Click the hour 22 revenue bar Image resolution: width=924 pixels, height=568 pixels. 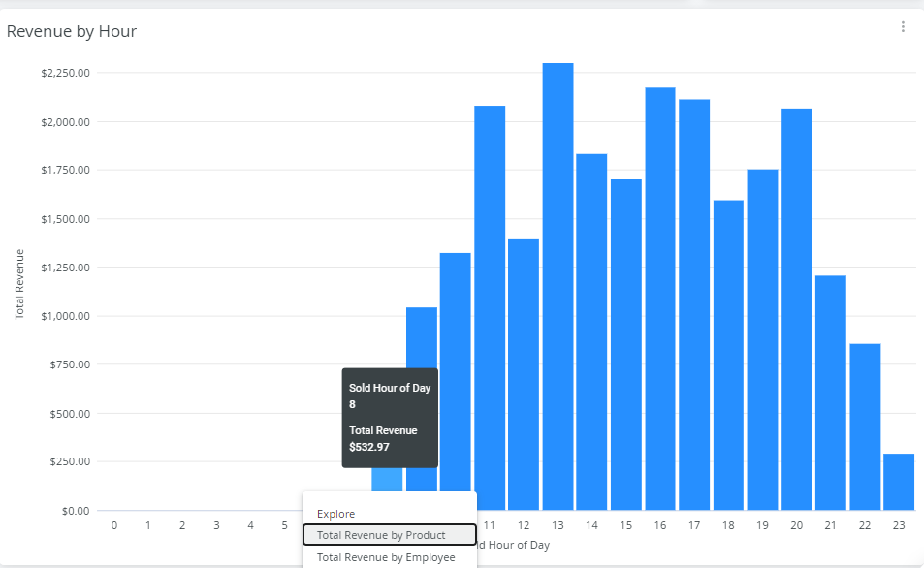[865, 426]
